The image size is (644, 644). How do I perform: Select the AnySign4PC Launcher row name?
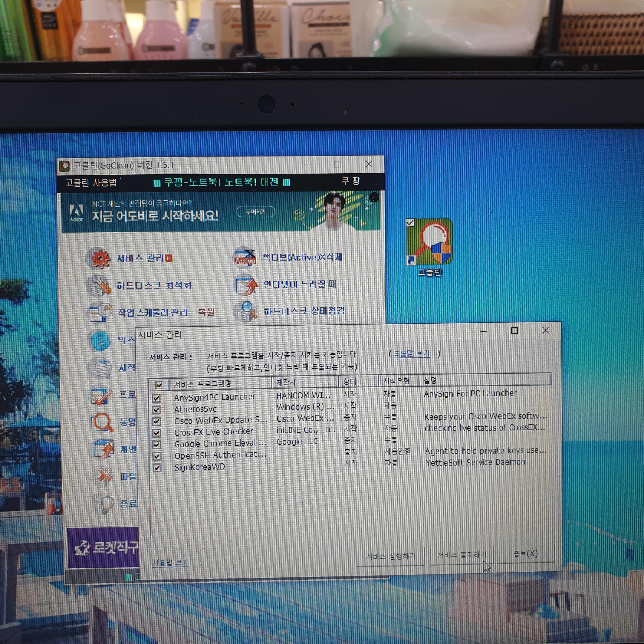215,397
